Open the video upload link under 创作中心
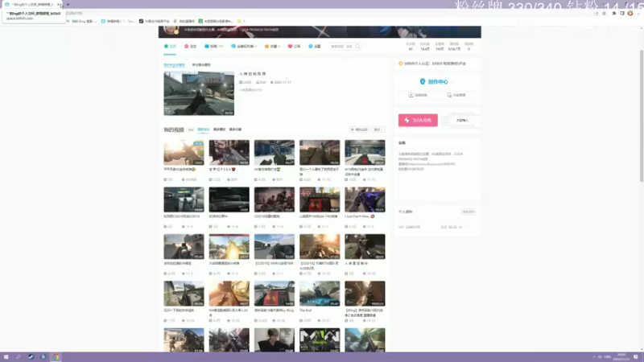The image size is (644, 362). pos(418,95)
